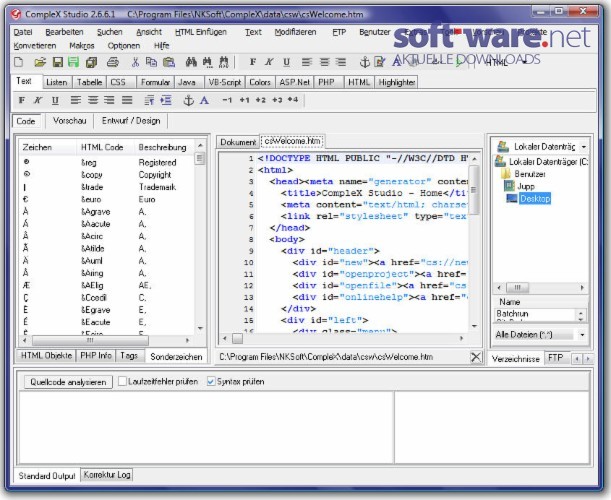611x500 pixels.
Task: Click the green floppy save-as icon
Action: pos(73,62)
